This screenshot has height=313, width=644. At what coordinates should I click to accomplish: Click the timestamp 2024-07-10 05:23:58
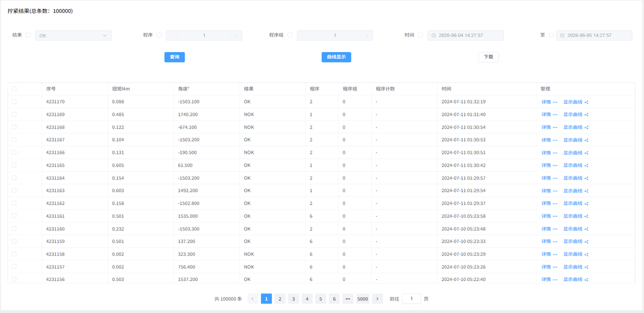(x=464, y=216)
